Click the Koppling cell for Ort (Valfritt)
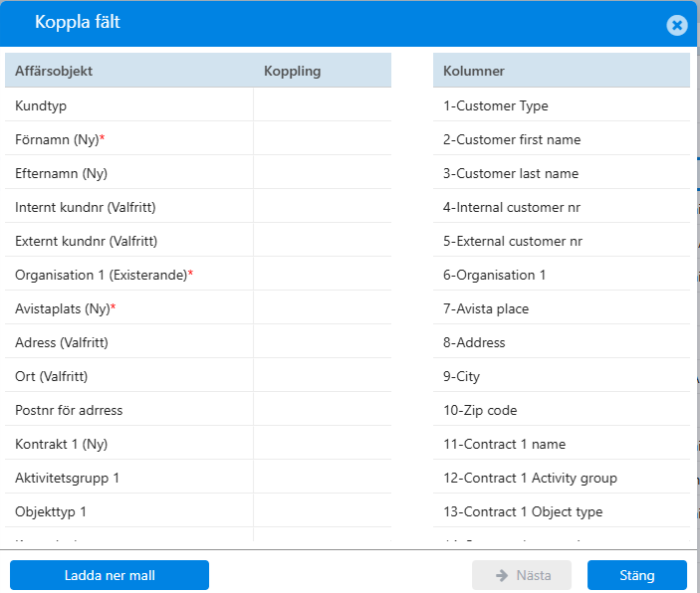 coord(322,376)
